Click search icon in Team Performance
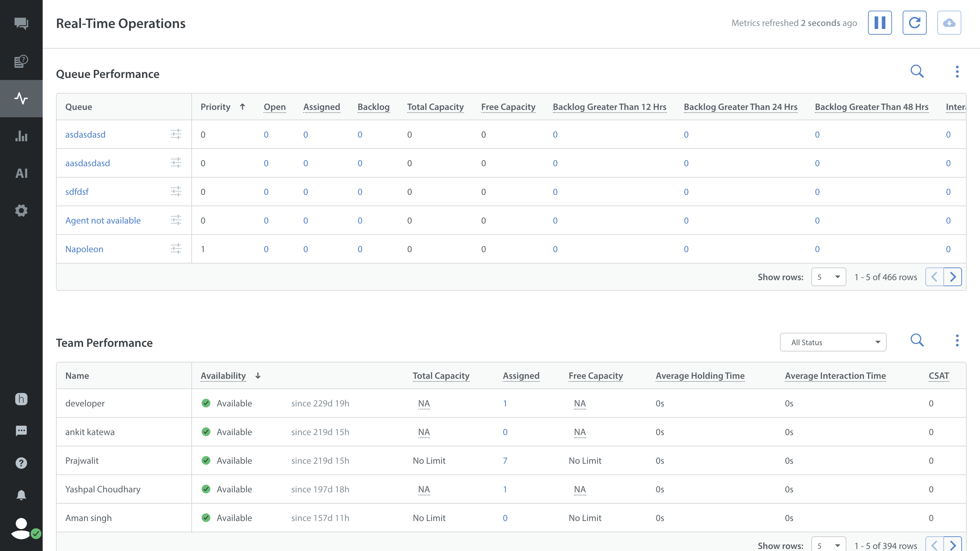980x551 pixels. click(917, 340)
